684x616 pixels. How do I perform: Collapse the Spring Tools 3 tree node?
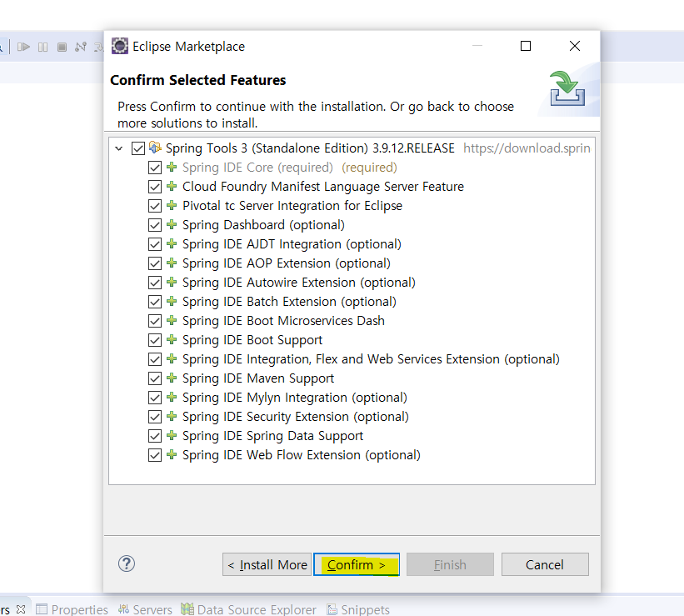118,148
